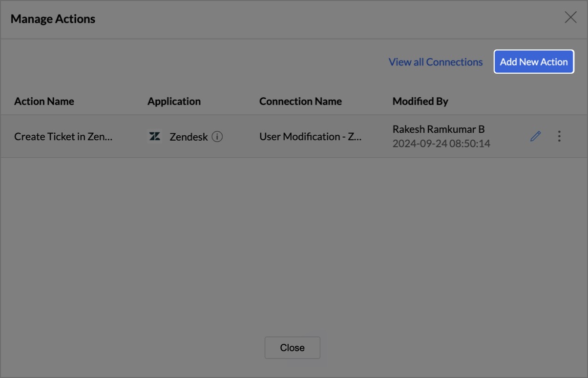Click the Zendesk logo icon
588x378 pixels.
pos(155,137)
